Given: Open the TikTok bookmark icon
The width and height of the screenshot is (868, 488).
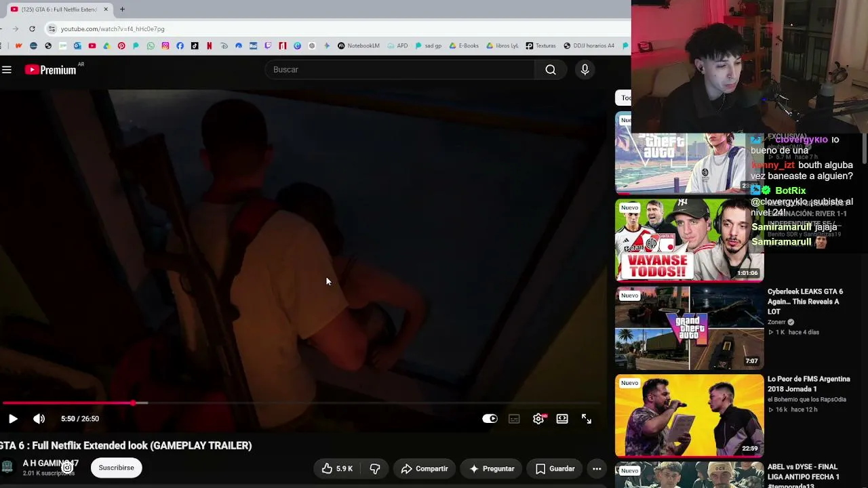Looking at the screenshot, I should [195, 46].
